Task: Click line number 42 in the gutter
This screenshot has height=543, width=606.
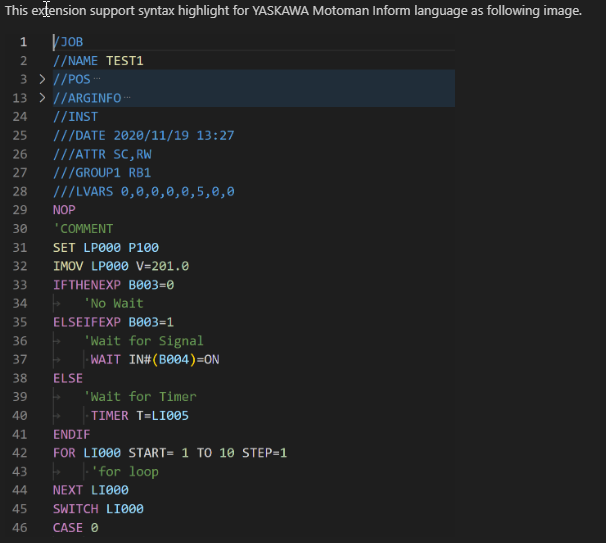Action: coord(20,453)
